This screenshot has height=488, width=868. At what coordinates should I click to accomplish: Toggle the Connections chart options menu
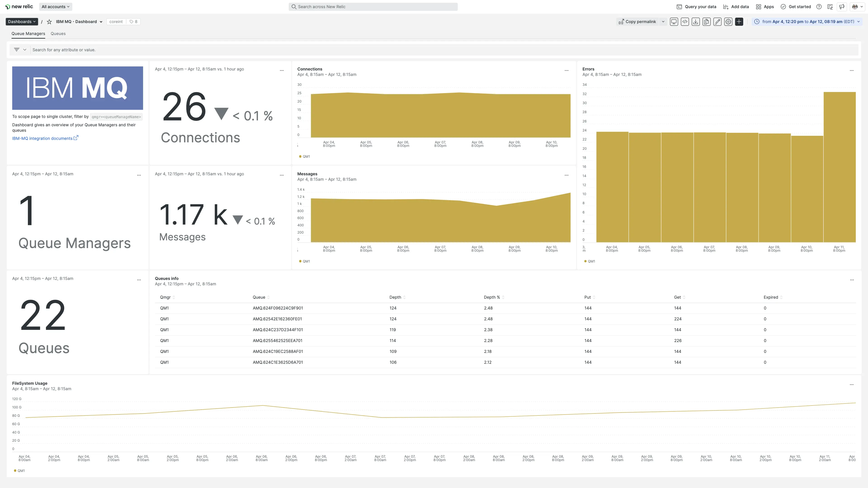(567, 70)
